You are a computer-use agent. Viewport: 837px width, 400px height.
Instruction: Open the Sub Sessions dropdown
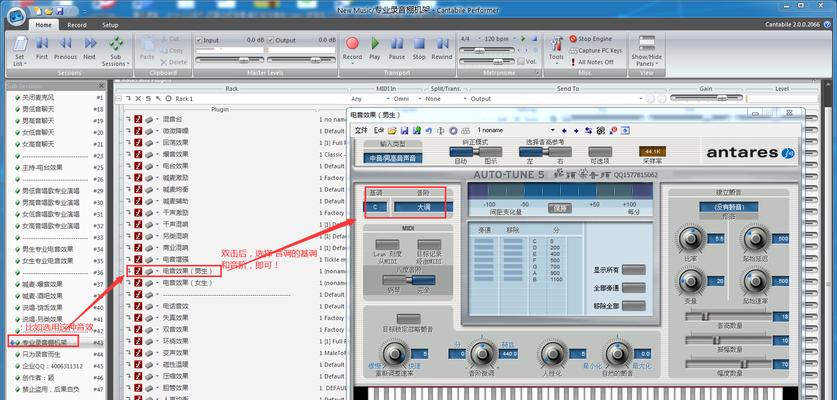[x=116, y=52]
